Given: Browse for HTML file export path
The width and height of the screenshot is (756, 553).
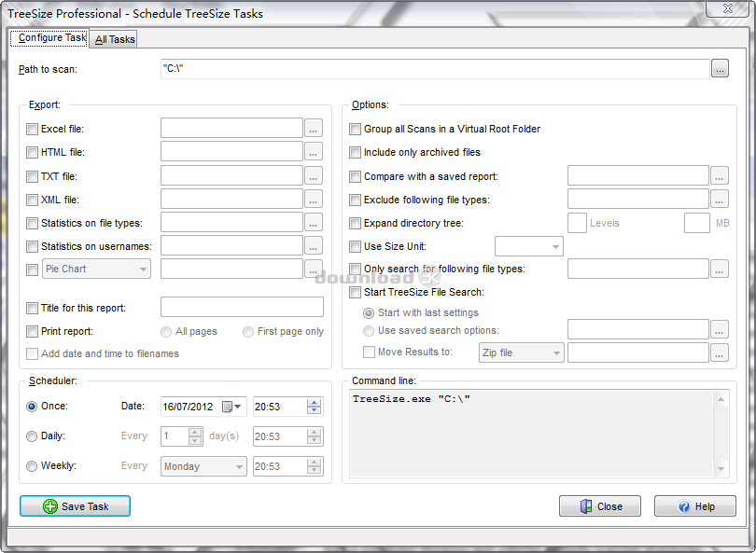Looking at the screenshot, I should click(314, 152).
